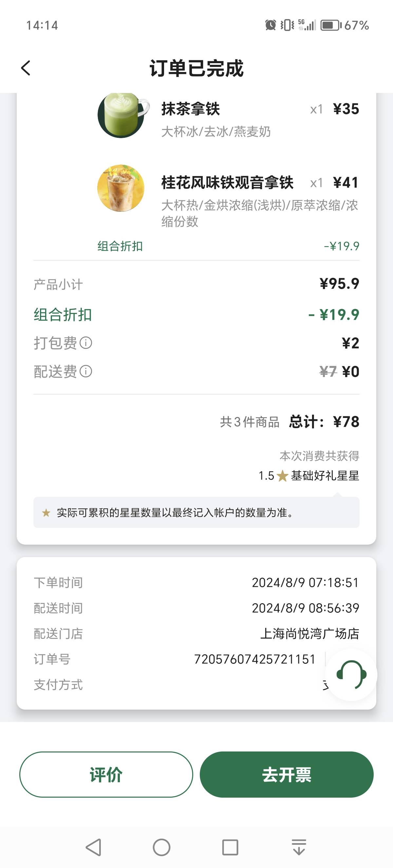This screenshot has width=393, height=868.
Task: Tap the gold star by 基础好礼星星
Action: pos(282,476)
